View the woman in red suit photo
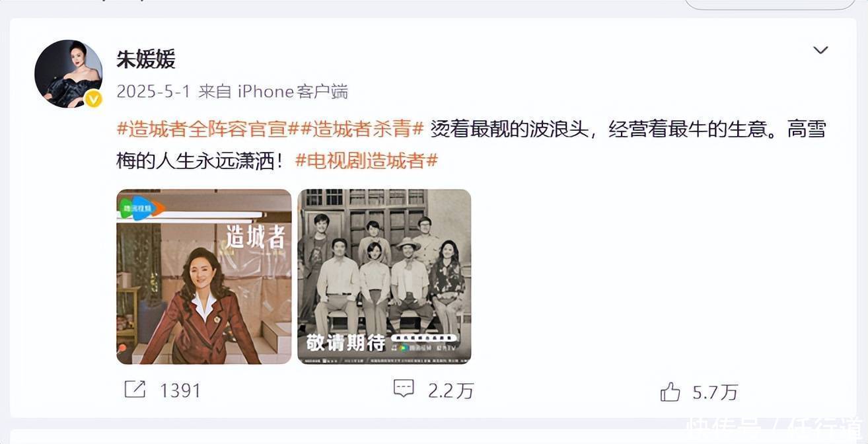Image resolution: width=868 pixels, height=444 pixels. (x=204, y=277)
